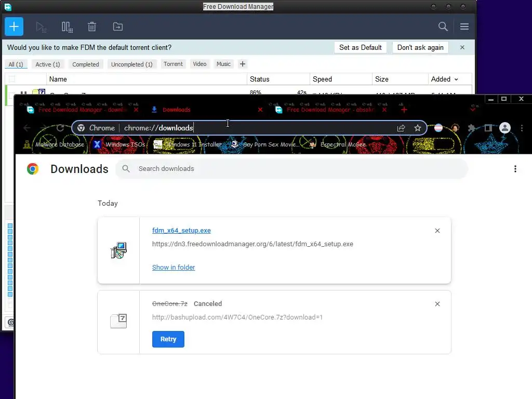Click the FDM app icon in title bar
The width and height of the screenshot is (532, 399).
point(7,6)
